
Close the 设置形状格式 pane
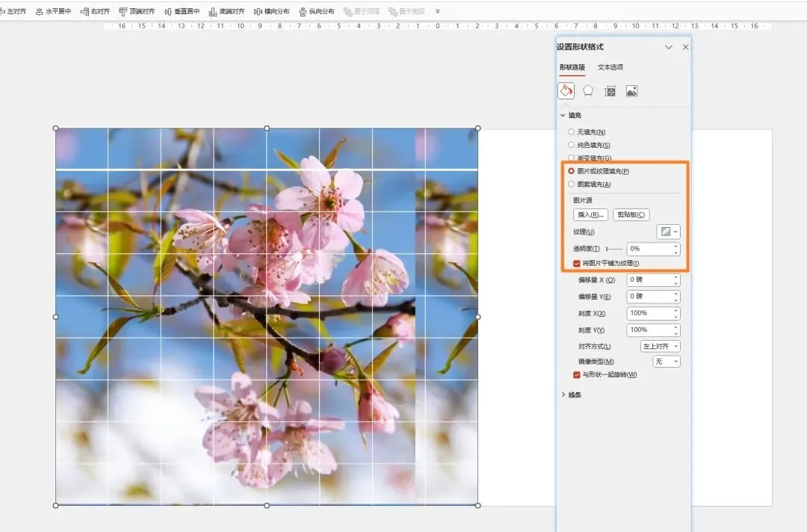pyautogui.click(x=685, y=47)
